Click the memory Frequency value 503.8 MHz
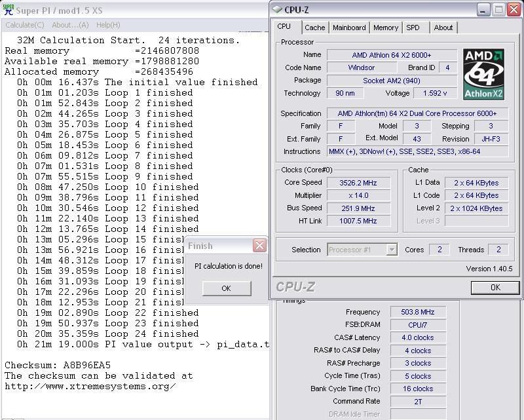524x420 pixels. point(418,312)
